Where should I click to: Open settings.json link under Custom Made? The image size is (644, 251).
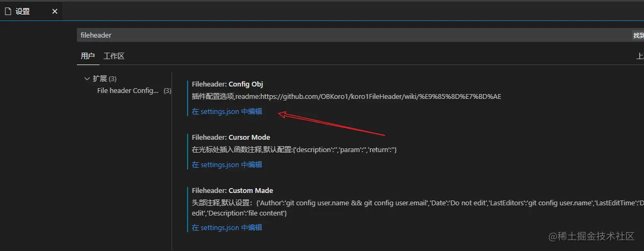(x=227, y=227)
